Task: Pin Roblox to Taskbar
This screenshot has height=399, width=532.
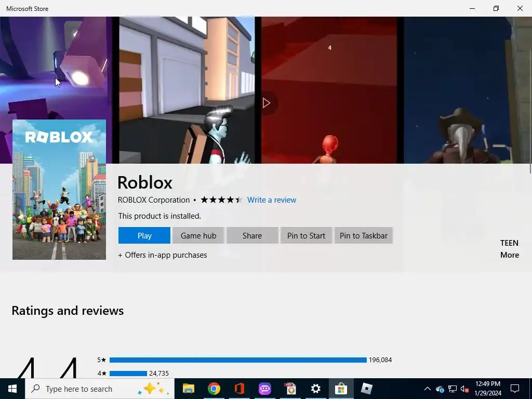Action: pyautogui.click(x=363, y=235)
